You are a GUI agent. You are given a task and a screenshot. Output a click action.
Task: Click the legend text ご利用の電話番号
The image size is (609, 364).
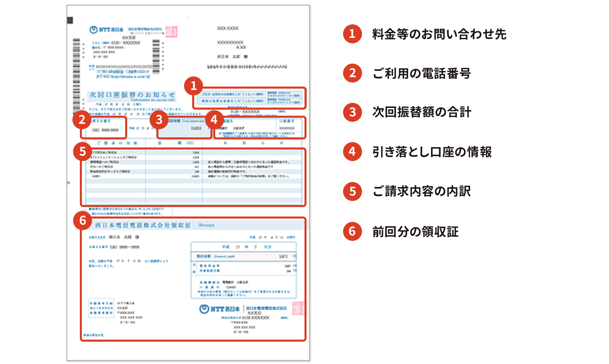[422, 73]
